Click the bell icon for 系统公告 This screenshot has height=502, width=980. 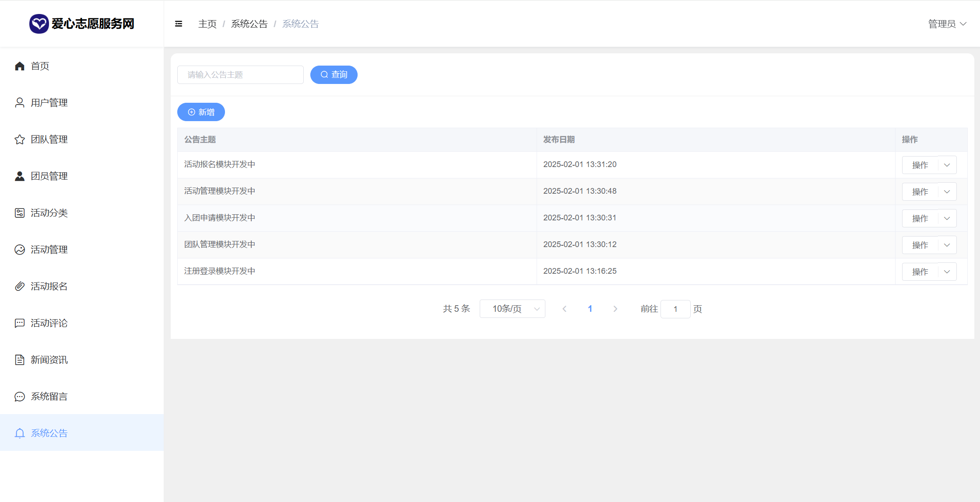pos(20,433)
